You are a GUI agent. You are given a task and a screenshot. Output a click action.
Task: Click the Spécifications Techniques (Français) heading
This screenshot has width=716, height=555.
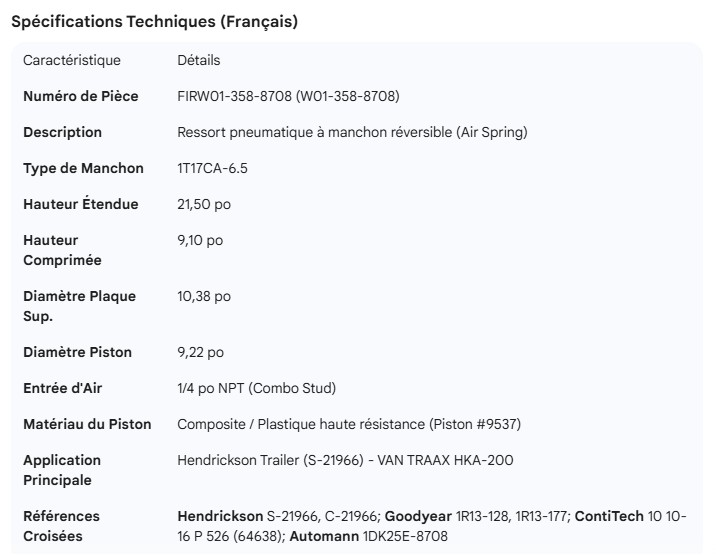(154, 22)
